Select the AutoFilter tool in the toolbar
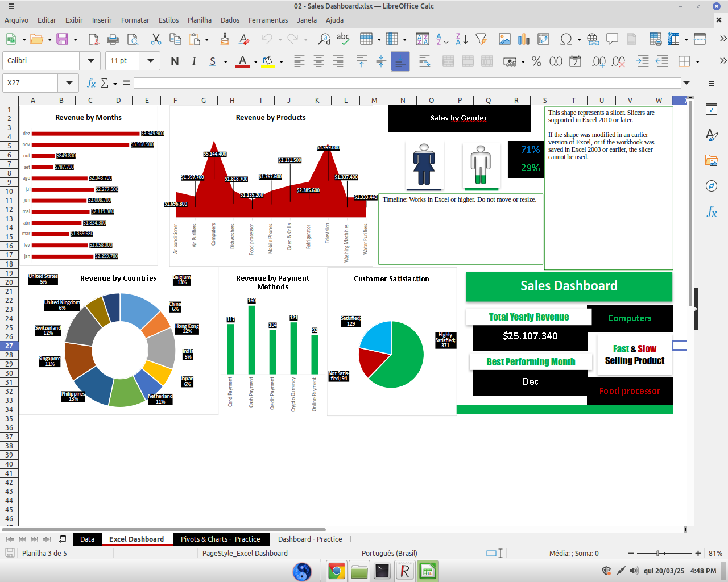Screen dimensions: 728x582 click(x=482, y=39)
